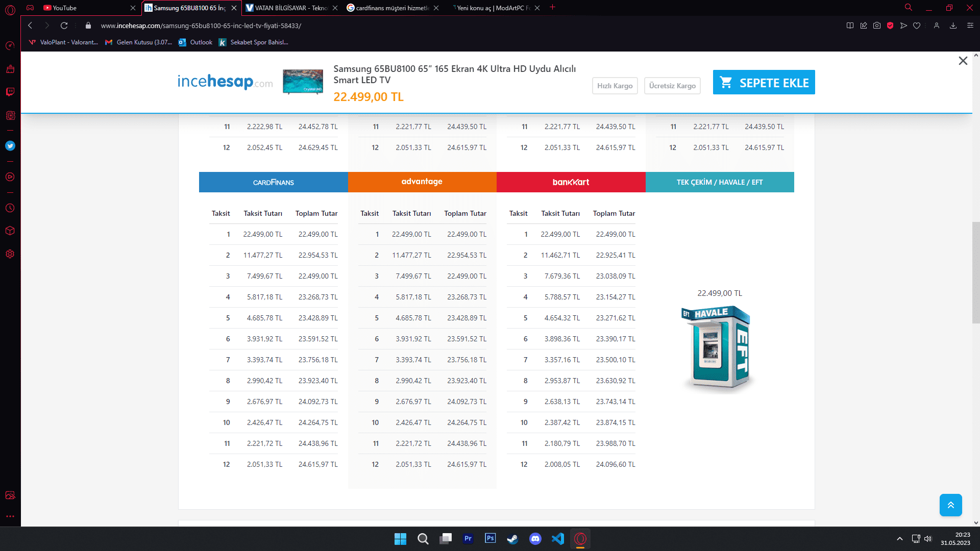Click the Ücretsiz Kargo badge
This screenshot has height=551, width=980.
672,86
